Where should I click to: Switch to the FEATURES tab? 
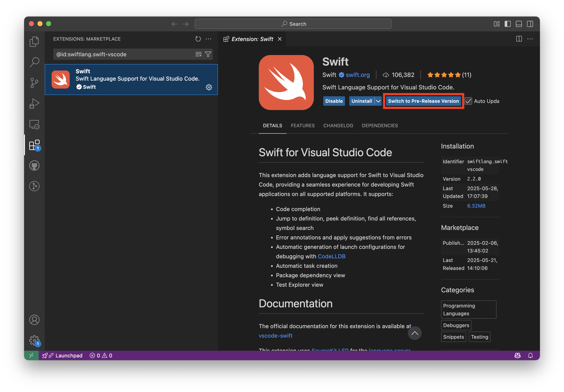point(302,126)
